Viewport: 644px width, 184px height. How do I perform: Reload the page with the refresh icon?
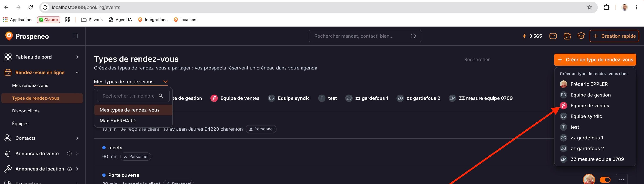point(30,8)
